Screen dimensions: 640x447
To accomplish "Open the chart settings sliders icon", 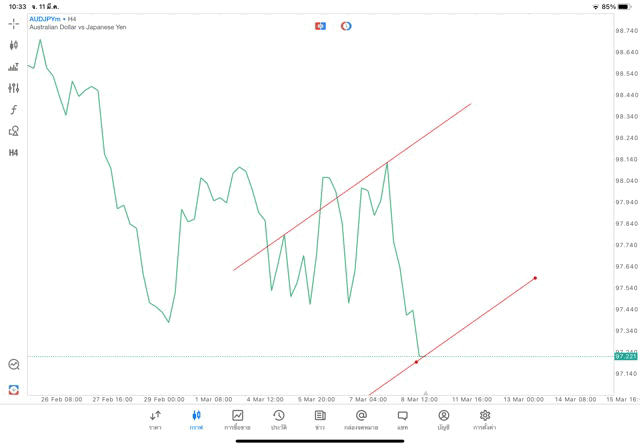I will [13, 88].
